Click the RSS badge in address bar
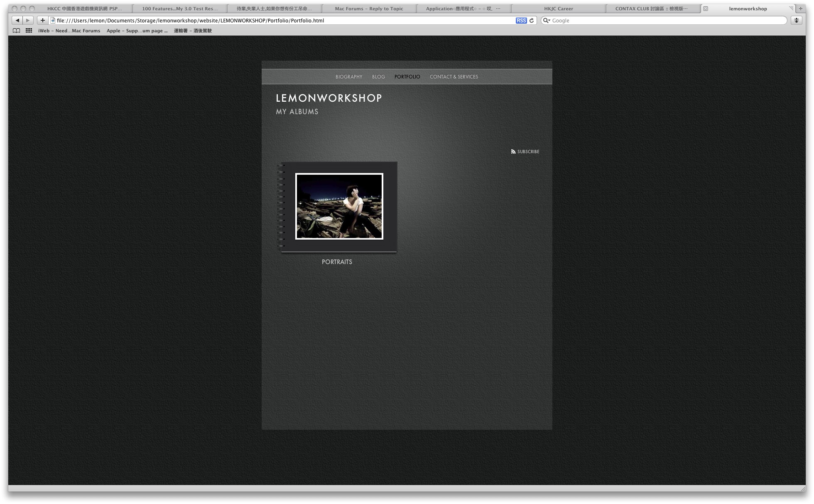The width and height of the screenshot is (814, 504). (521, 20)
